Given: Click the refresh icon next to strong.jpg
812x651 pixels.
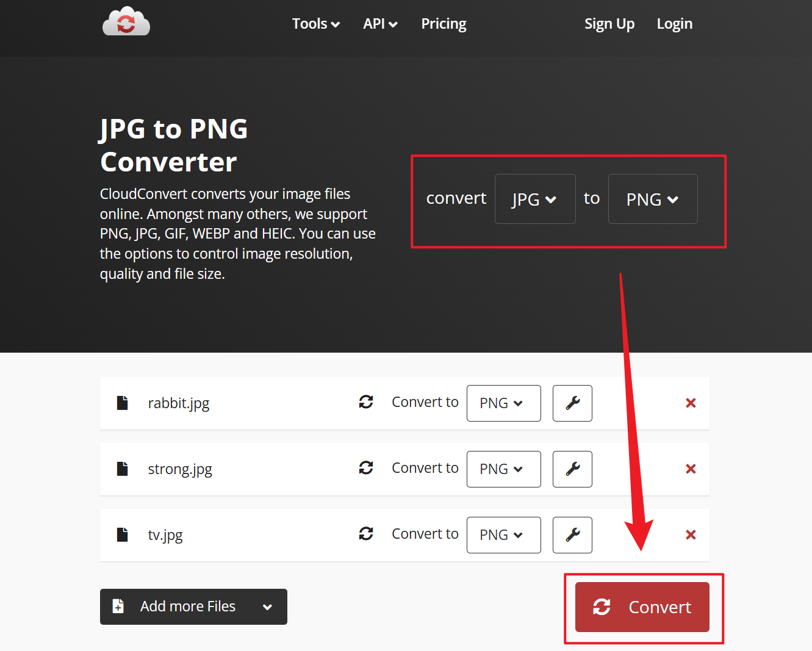Looking at the screenshot, I should 366,468.
